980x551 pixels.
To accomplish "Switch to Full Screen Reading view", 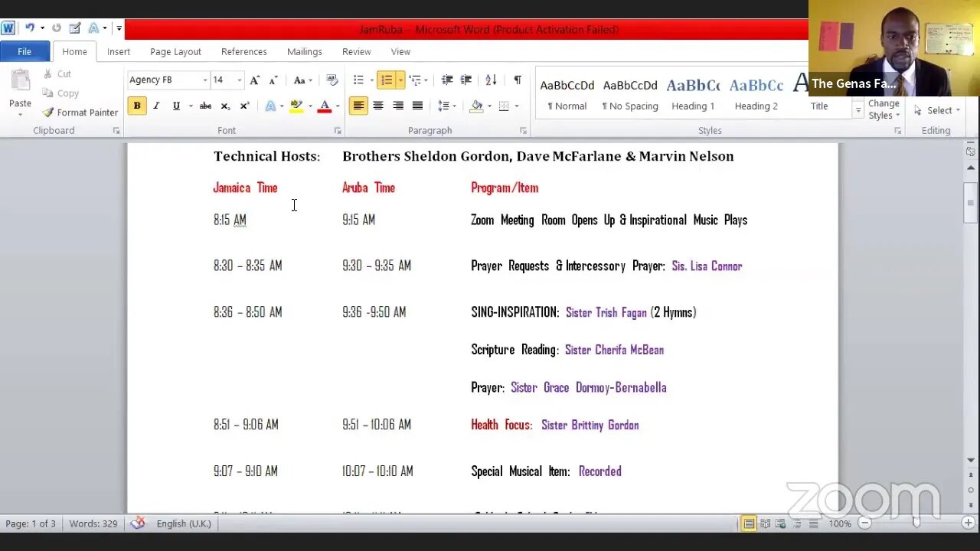I will [765, 523].
